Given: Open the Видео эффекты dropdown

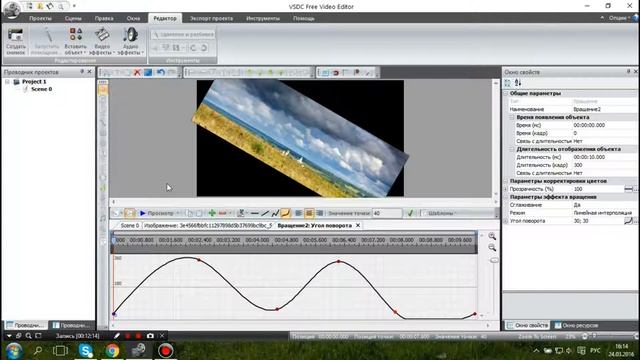Looking at the screenshot, I should coord(102,41).
